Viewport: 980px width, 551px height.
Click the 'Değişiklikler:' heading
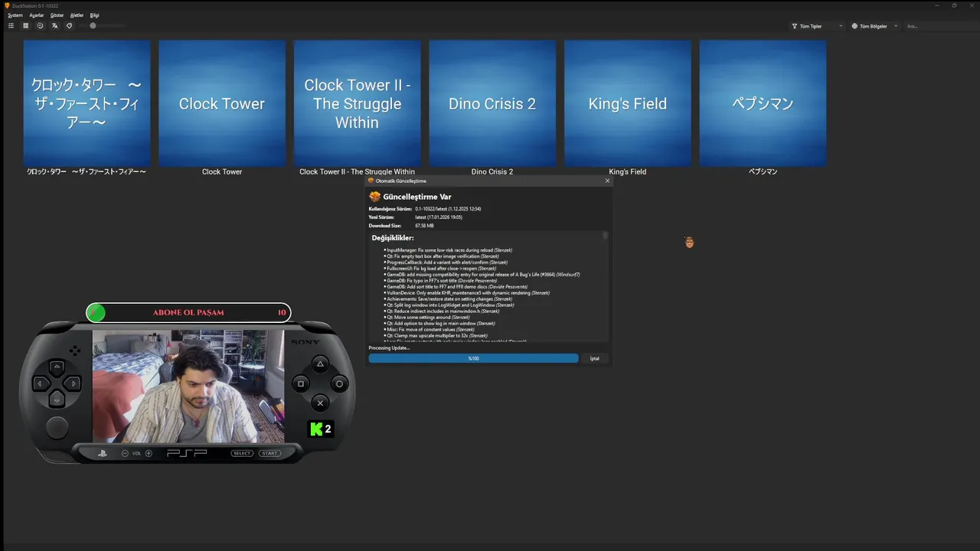[393, 238]
